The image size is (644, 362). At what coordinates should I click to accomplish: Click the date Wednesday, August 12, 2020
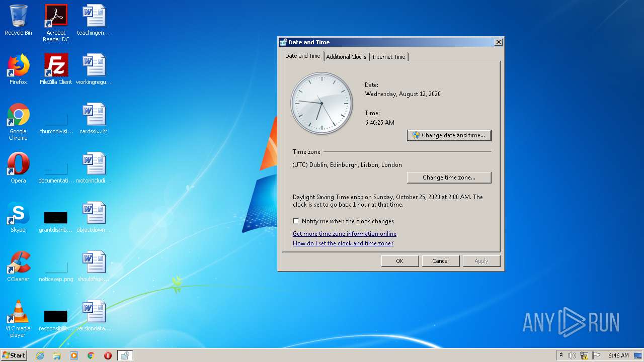click(403, 94)
